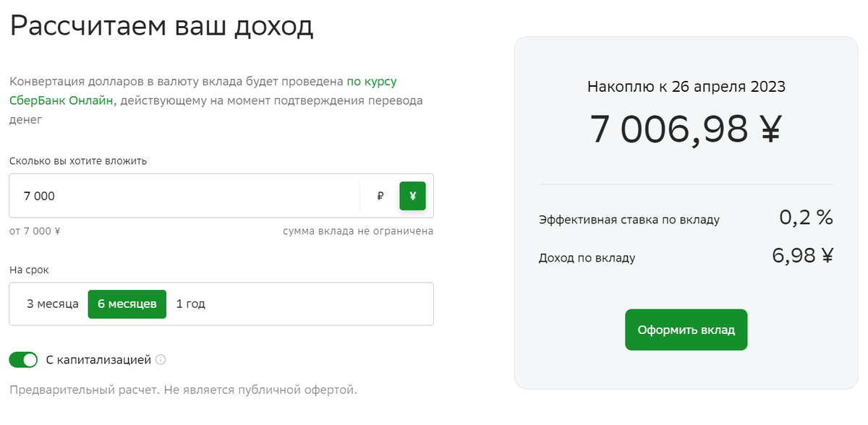This screenshot has width=868, height=425.
Task: Choose the 3 месяца term
Action: pos(53,304)
